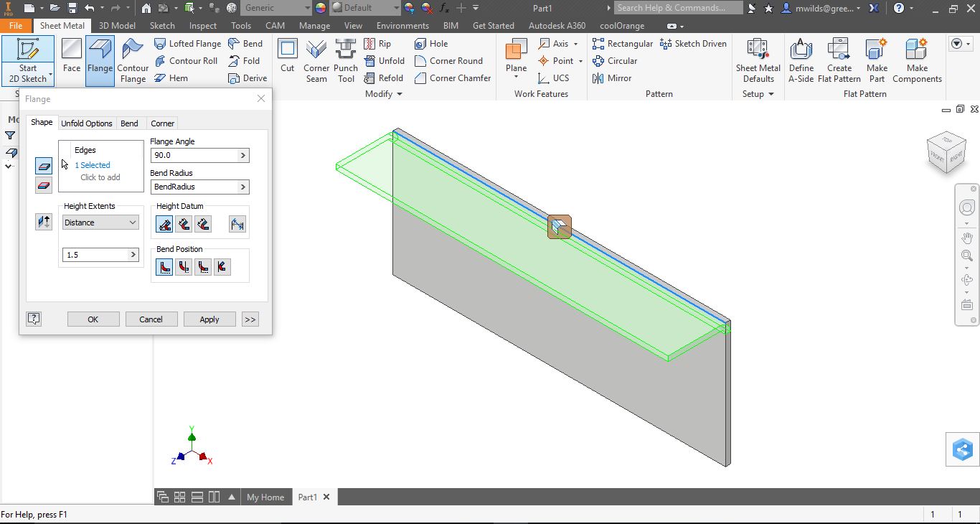The width and height of the screenshot is (980, 524).
Task: Click Apply in the Flange dialog
Action: coord(209,319)
